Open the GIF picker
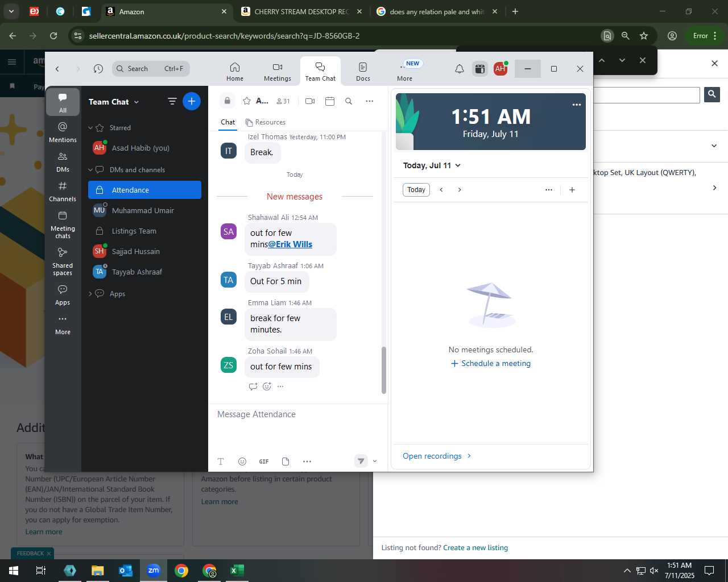The image size is (728, 582). pos(264,462)
